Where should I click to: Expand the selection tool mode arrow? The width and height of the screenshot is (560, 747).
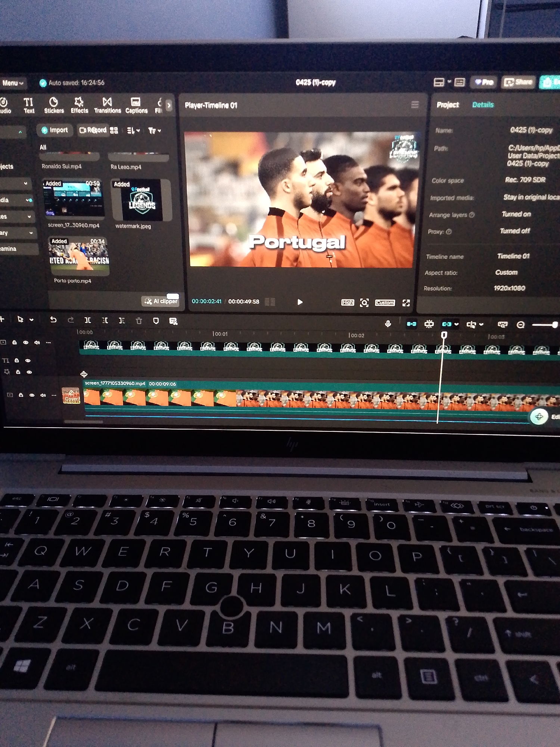32,320
